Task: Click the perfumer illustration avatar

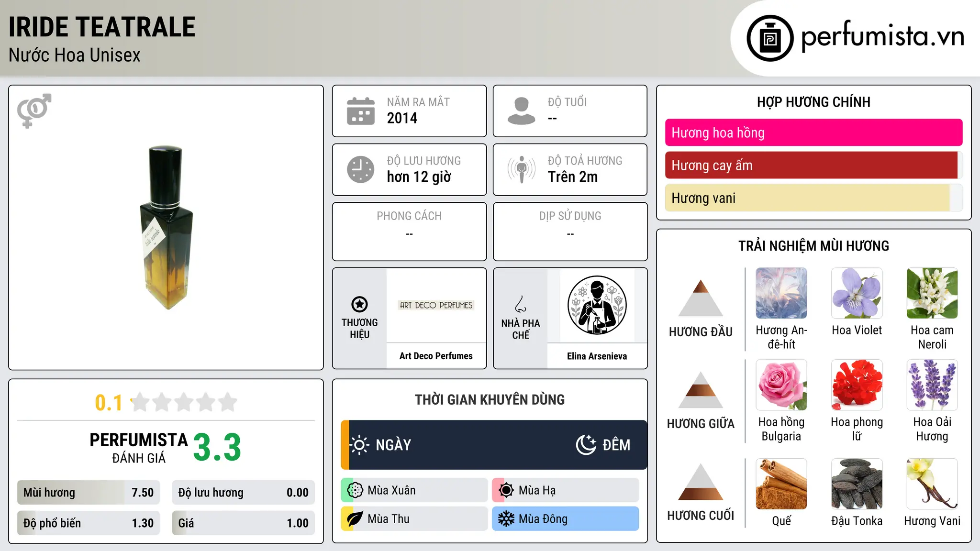Action: coord(597,305)
